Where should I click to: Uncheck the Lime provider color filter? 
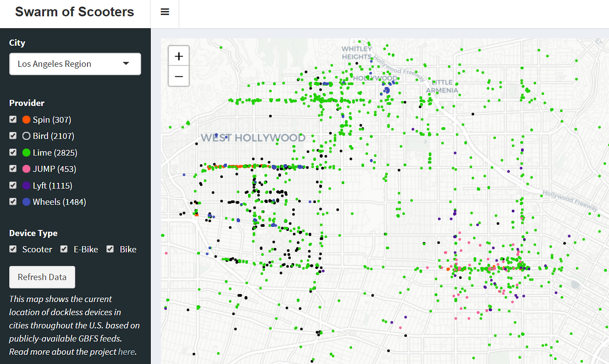coord(13,152)
